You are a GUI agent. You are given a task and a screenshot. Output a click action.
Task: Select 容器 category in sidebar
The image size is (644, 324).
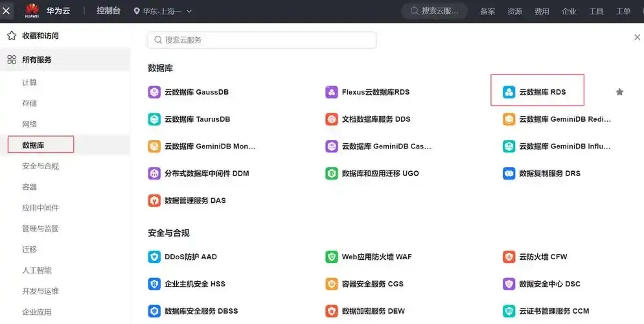pos(30,187)
